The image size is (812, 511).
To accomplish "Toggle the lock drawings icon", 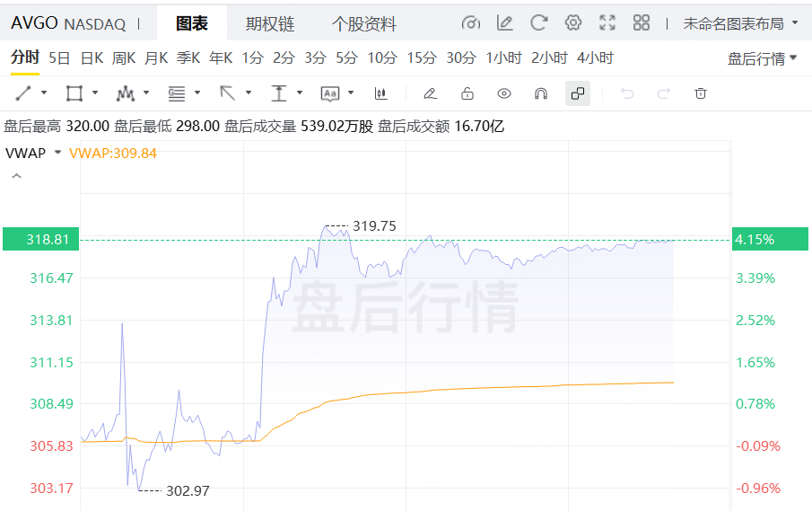I will click(467, 93).
